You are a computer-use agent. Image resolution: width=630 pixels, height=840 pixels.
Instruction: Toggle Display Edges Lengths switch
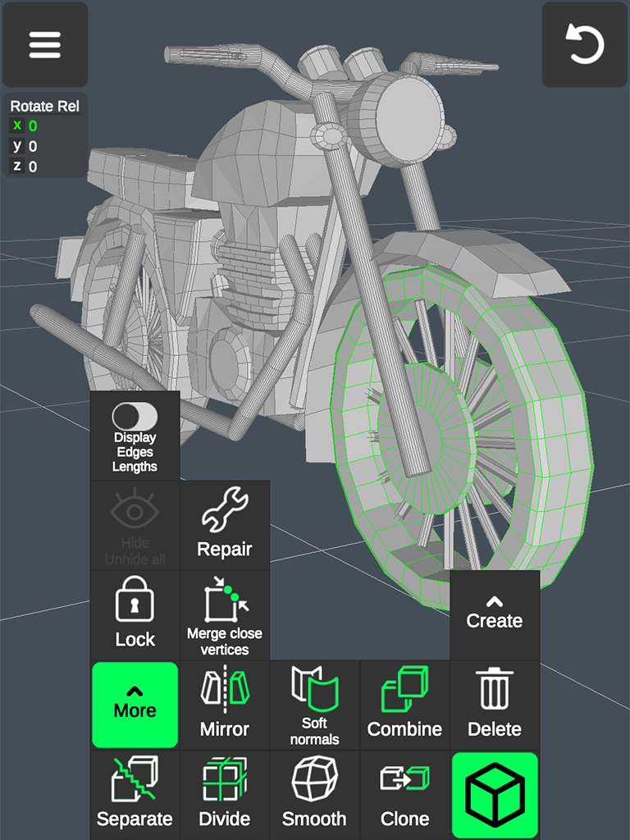(135, 417)
